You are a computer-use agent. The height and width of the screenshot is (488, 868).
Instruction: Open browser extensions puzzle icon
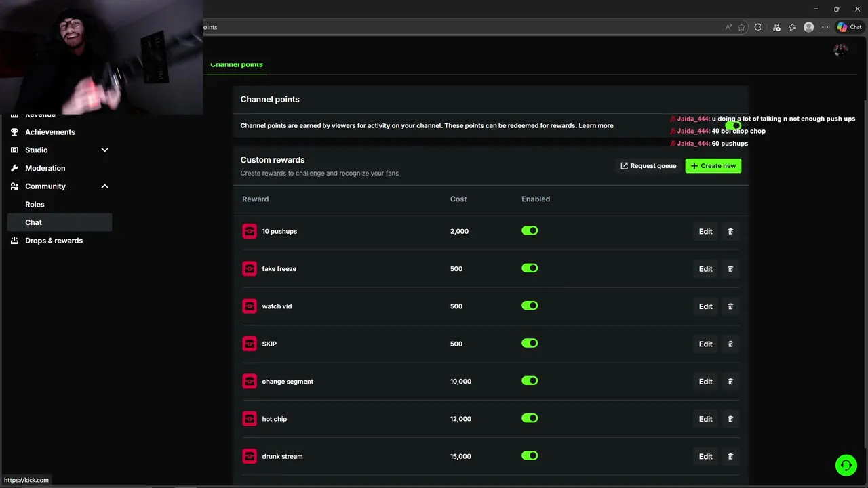tap(758, 27)
